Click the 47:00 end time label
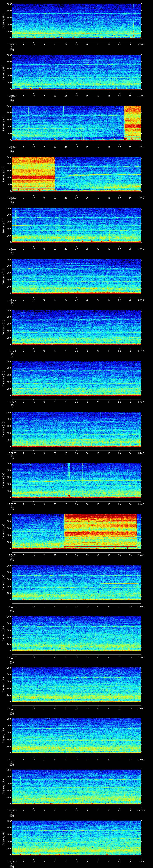Viewport: 153px width, 868px height. point(141,147)
